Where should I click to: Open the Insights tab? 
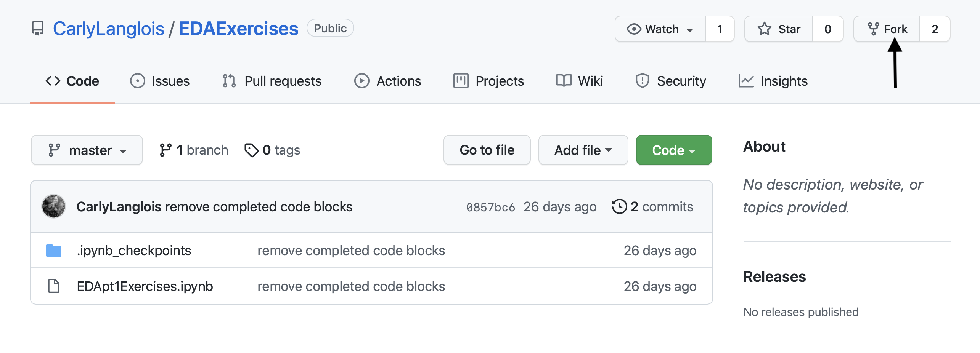pos(773,81)
